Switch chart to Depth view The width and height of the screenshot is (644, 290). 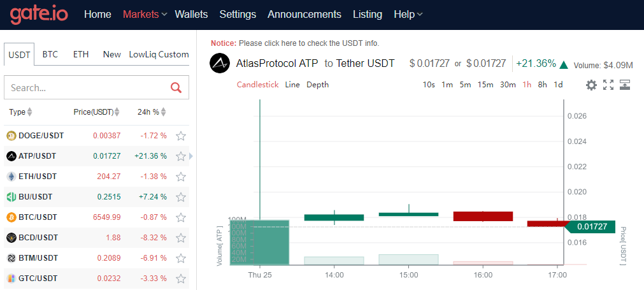317,84
